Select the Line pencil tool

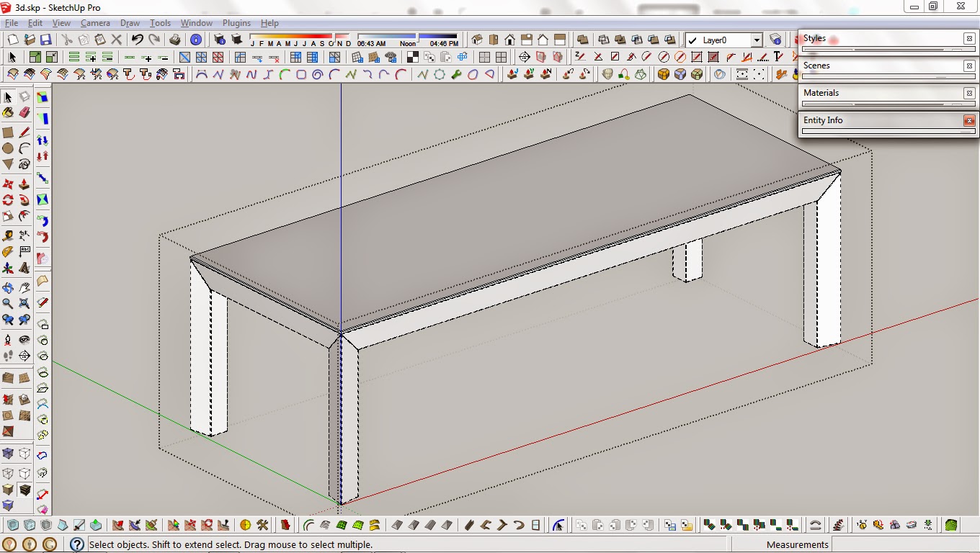(24, 132)
